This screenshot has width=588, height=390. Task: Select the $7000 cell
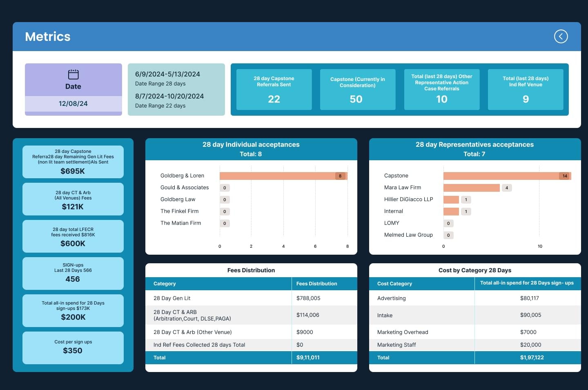pyautogui.click(x=528, y=332)
